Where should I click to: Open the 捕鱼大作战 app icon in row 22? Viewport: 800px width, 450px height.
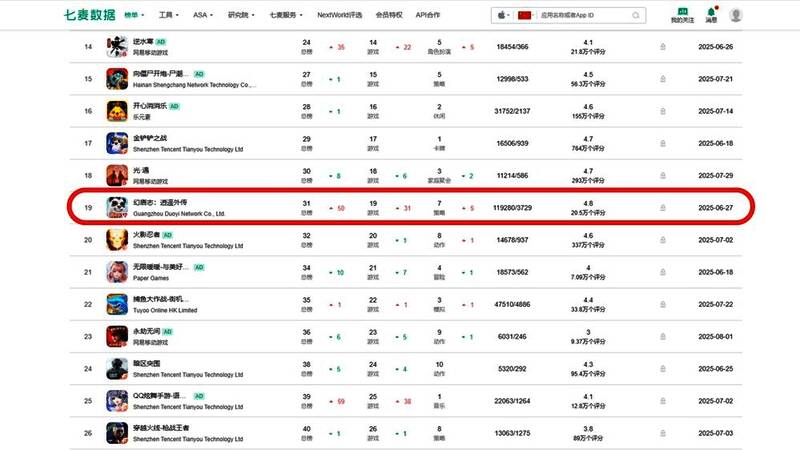pos(117,304)
